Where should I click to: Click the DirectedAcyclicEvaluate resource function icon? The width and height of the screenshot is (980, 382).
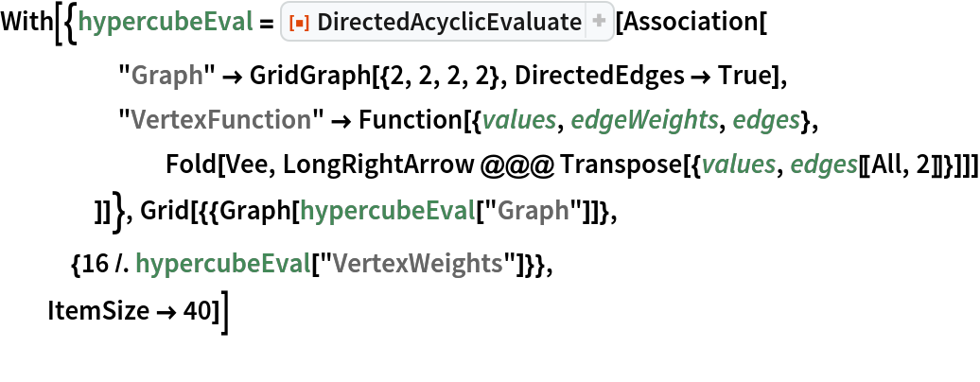(x=300, y=22)
